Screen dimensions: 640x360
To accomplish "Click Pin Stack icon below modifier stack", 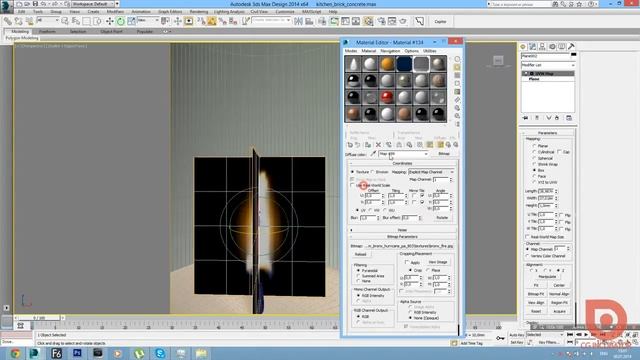I will (x=525, y=118).
